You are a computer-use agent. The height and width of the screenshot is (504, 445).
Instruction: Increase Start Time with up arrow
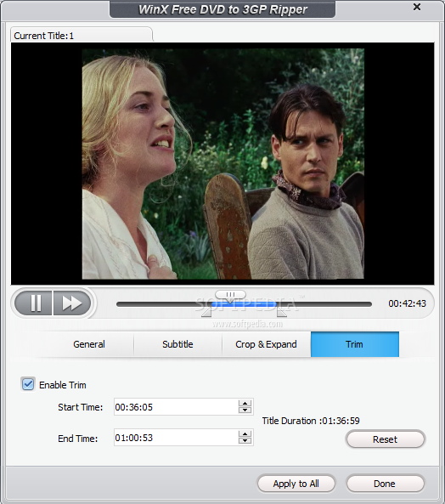(245, 404)
